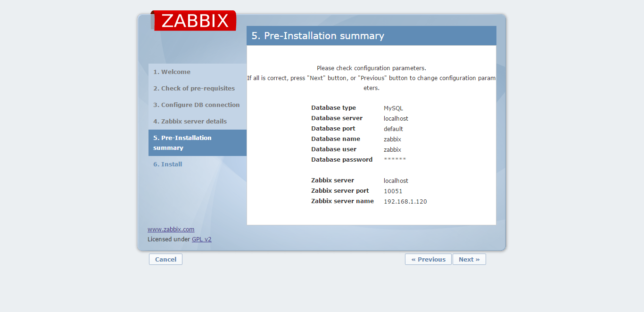Select step 5. Pre-Installation summary
The image size is (644, 312).
pos(198,143)
